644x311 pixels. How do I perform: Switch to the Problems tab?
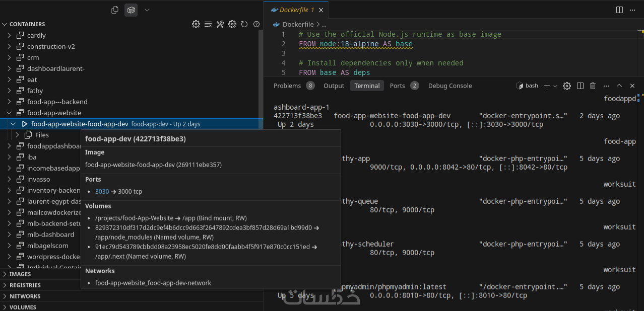click(x=287, y=86)
